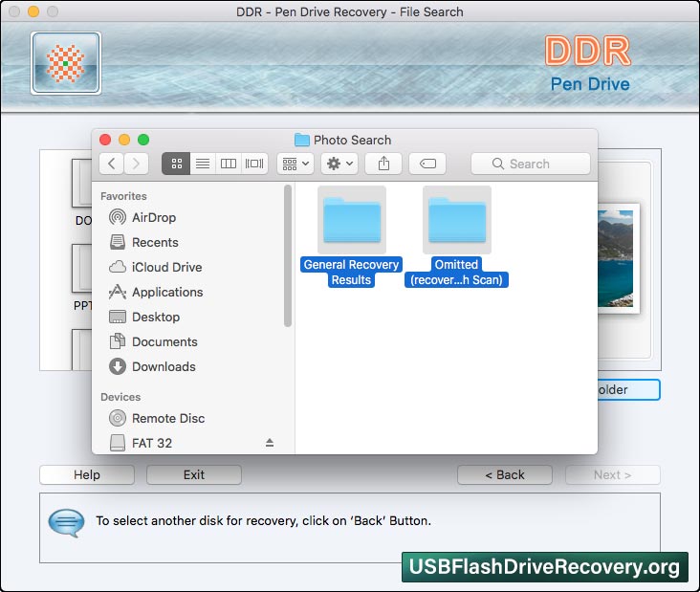Viewport: 700px width, 592px height.
Task: Open Applications in the sidebar
Action: pyautogui.click(x=167, y=292)
